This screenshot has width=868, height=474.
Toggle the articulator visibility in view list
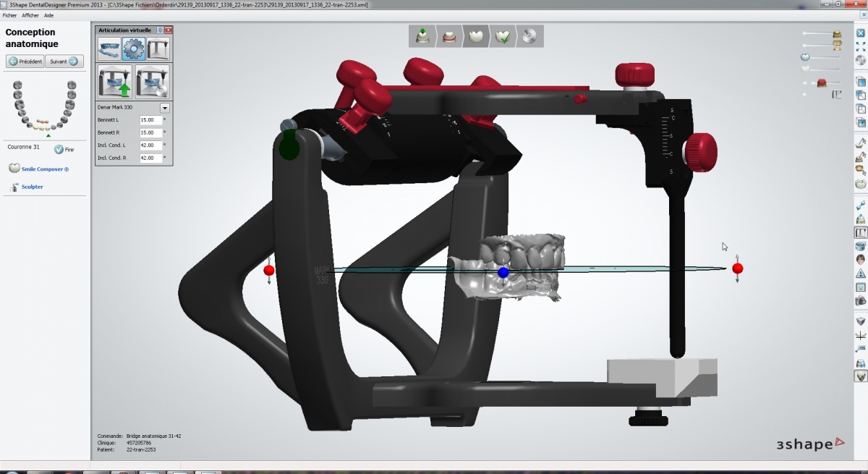point(837,94)
